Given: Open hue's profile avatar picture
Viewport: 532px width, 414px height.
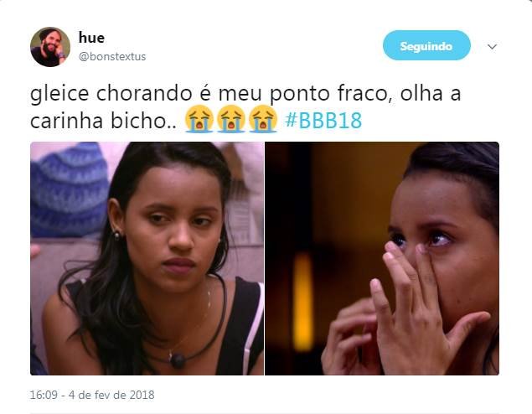Looking at the screenshot, I should click(x=50, y=47).
